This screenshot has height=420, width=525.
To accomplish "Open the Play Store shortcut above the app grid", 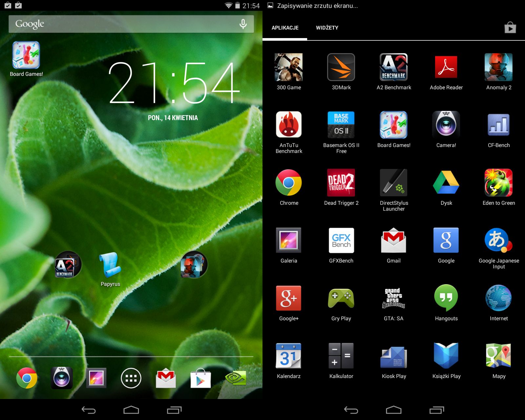I will pyautogui.click(x=510, y=28).
